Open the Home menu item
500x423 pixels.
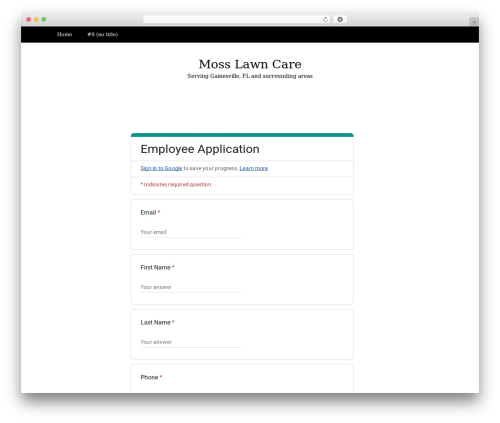coord(64,34)
